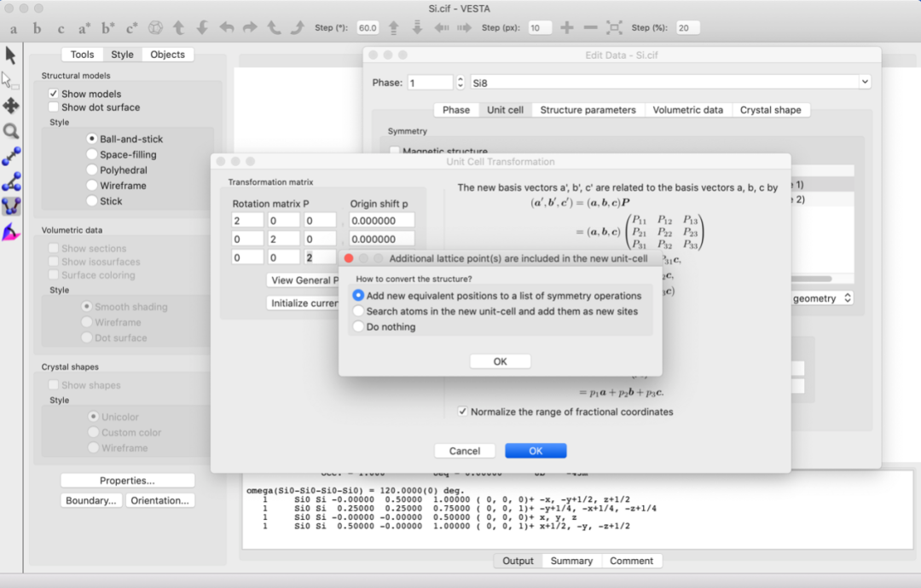
Task: Click the Phase number stepper arrows
Action: (x=460, y=82)
